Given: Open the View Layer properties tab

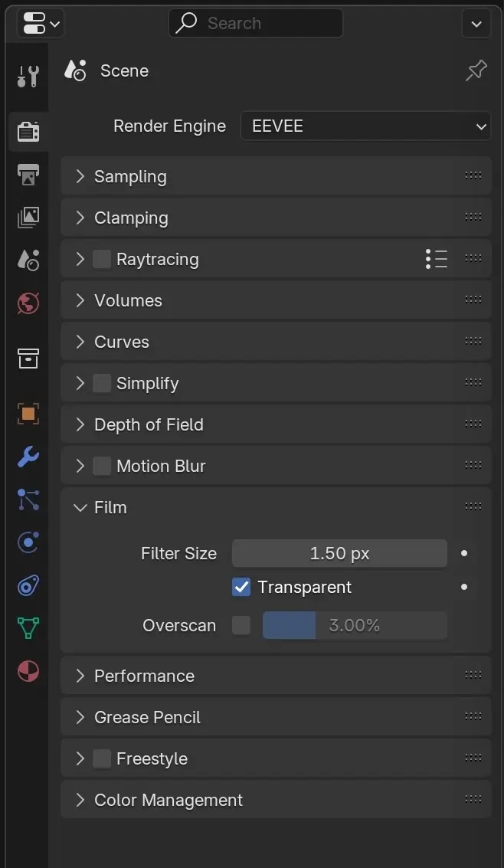Looking at the screenshot, I should [28, 217].
